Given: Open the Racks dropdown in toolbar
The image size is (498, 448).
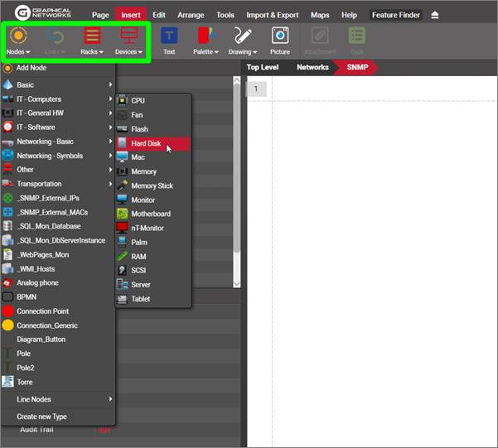Looking at the screenshot, I should (92, 41).
